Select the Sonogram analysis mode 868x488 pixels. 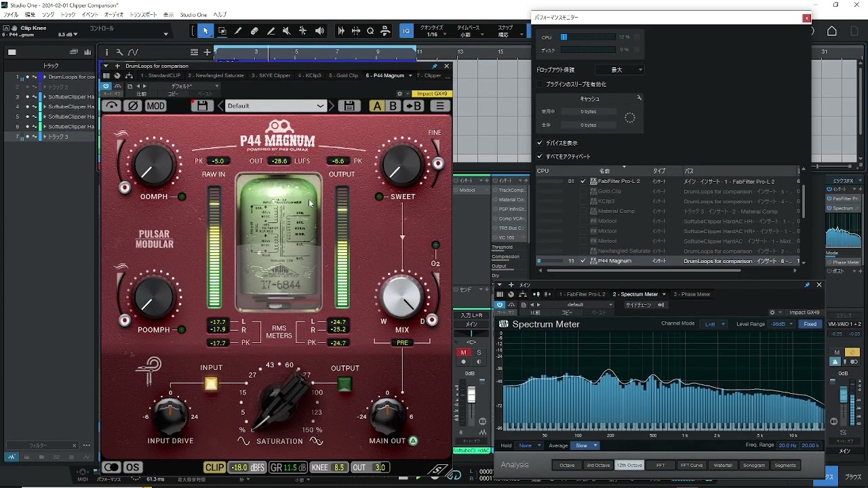753,465
